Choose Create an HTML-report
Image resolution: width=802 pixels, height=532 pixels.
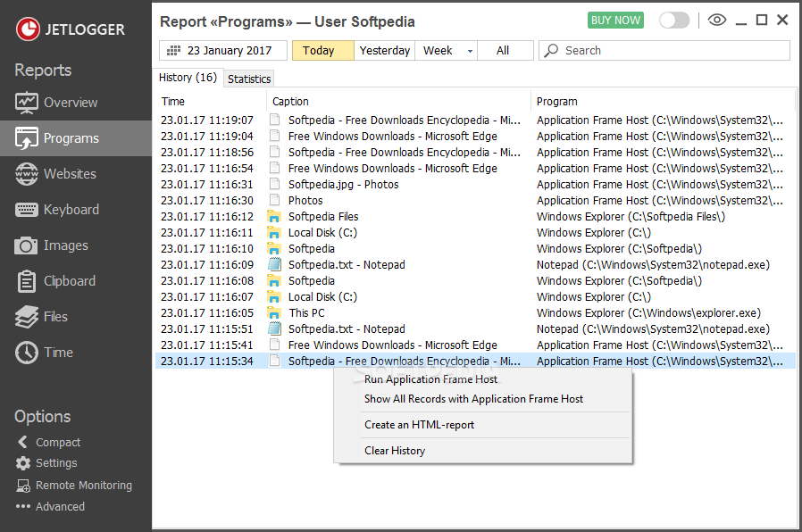click(419, 425)
